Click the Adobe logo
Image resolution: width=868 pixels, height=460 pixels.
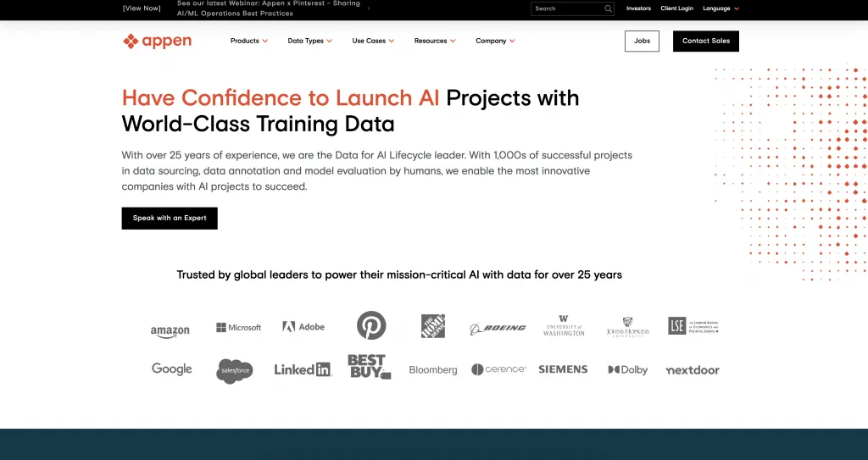[303, 327]
